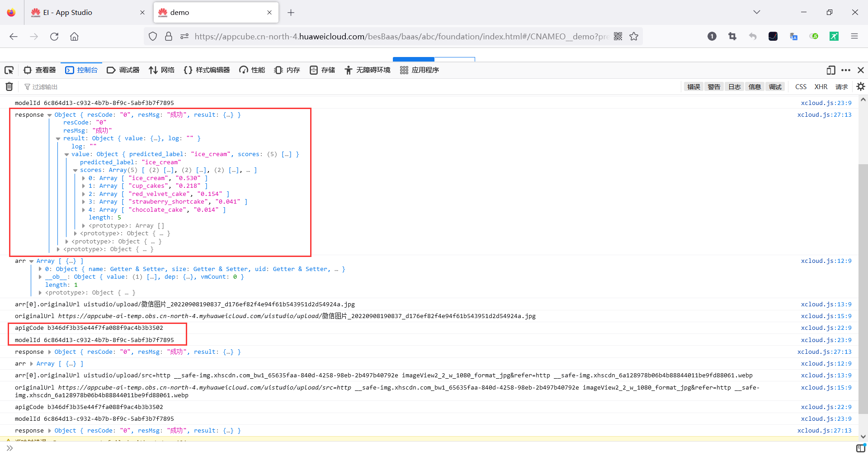Screen dimensions: 868x466
Task: List all tabs dropdown arrow
Action: tap(757, 12)
